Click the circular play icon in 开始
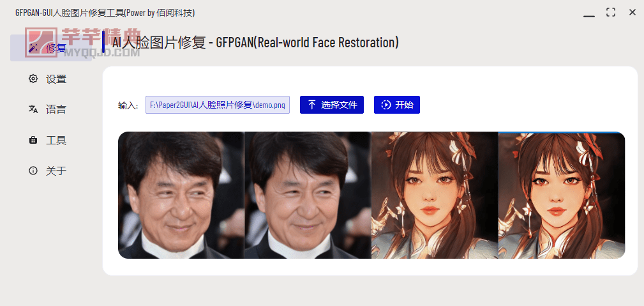This screenshot has width=644, height=306. point(386,105)
